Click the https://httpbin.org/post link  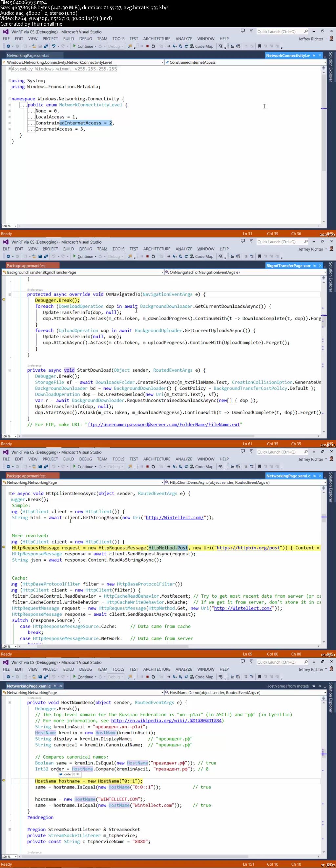[248, 548]
